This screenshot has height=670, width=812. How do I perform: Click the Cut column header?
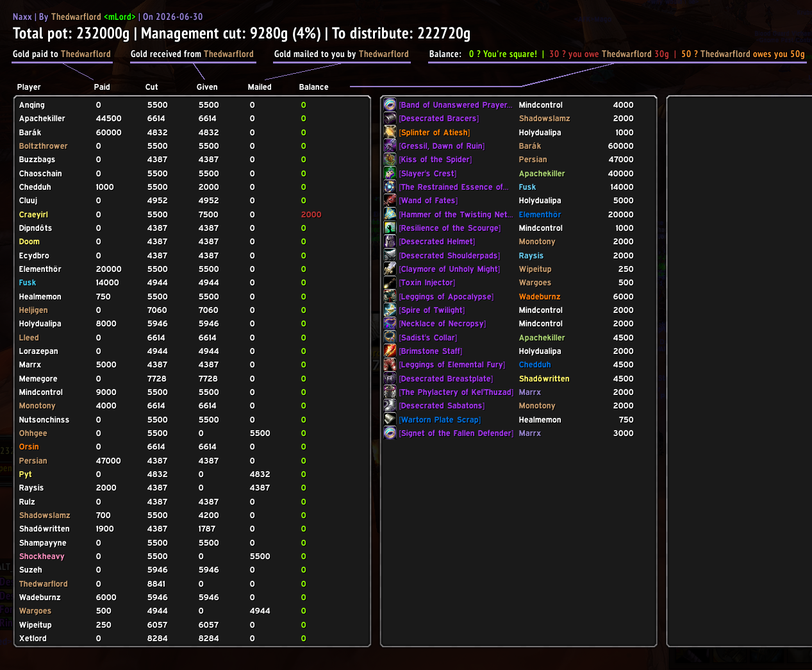pyautogui.click(x=151, y=87)
